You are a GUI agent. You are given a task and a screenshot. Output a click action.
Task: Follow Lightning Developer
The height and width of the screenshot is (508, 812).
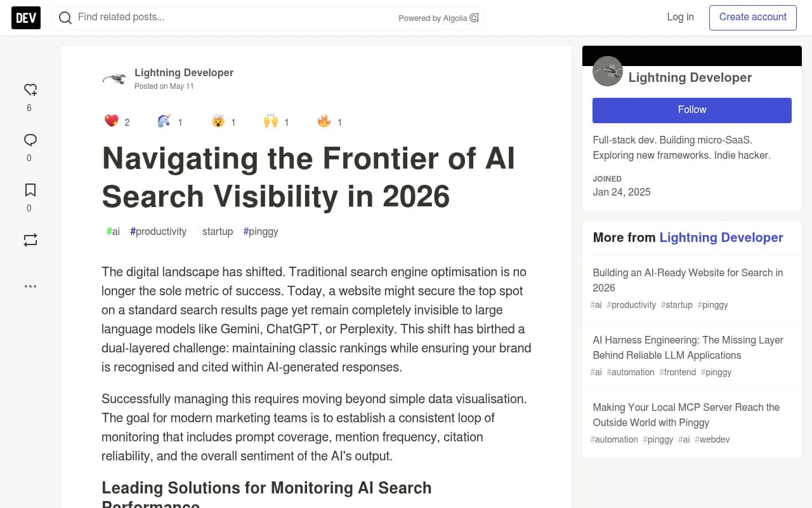(x=692, y=110)
